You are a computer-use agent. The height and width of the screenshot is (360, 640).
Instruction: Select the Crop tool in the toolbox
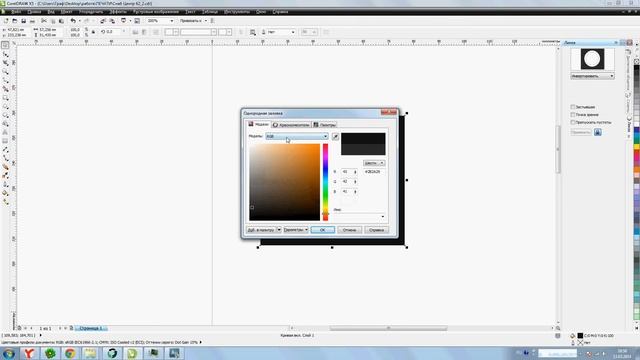[x=5, y=63]
